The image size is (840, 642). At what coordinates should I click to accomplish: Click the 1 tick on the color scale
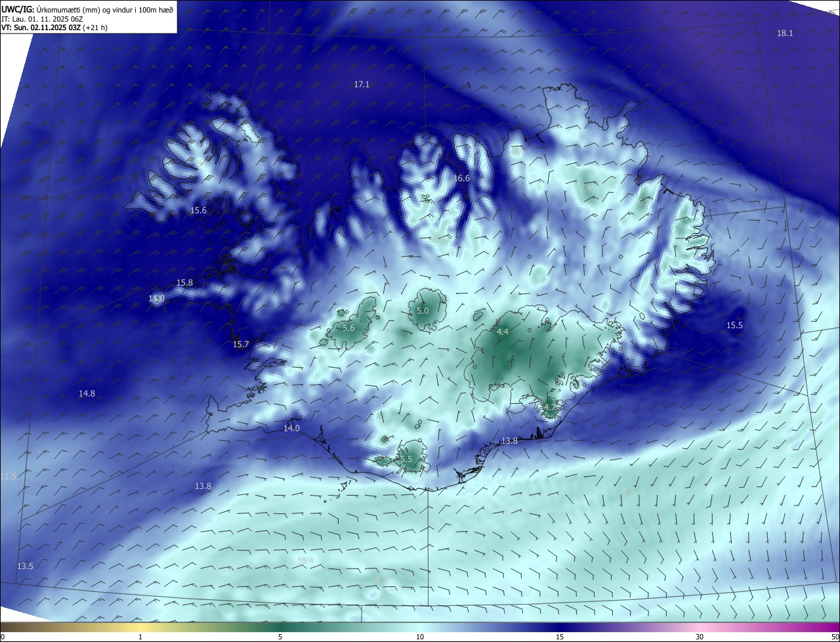[140, 637]
